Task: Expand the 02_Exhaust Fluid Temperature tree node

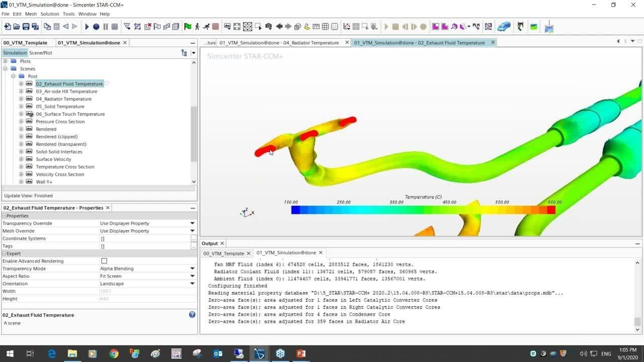Action: click(21, 84)
